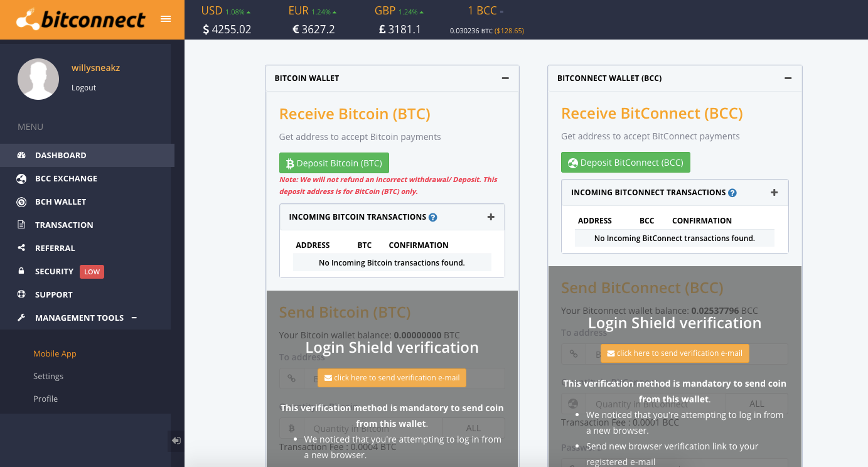Open the Profile submenu link
The height and width of the screenshot is (467, 868).
45,399
